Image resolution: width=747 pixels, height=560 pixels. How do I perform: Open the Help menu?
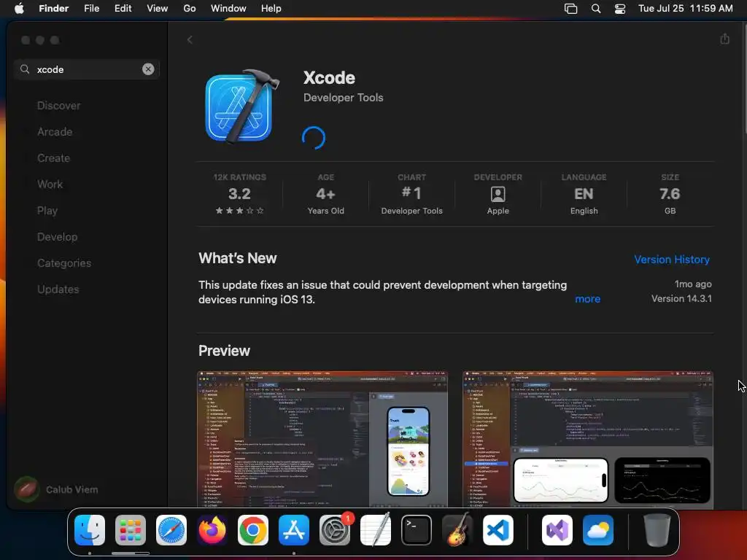point(271,8)
